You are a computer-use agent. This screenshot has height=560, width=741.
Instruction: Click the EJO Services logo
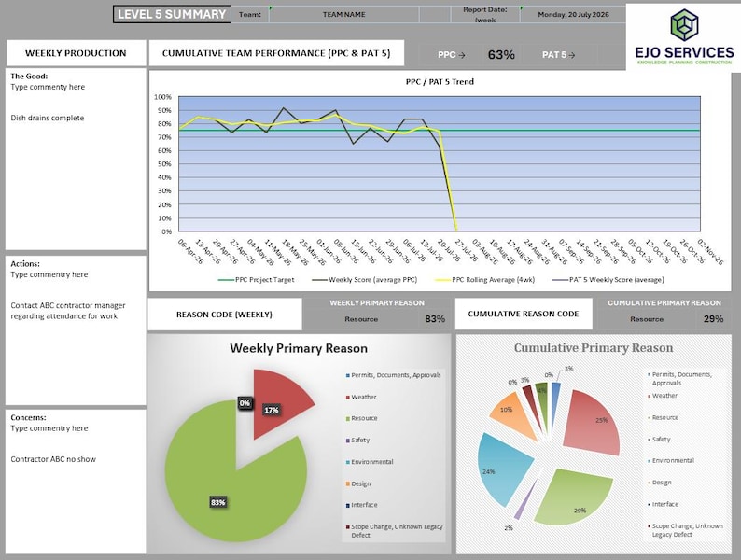point(683,37)
